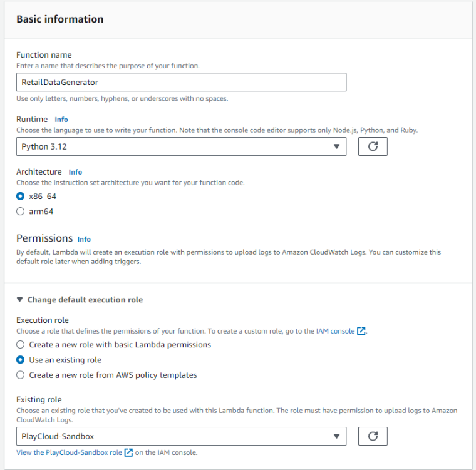Viewport: 476px width, 470px height.
Task: Click the Basic information heading
Action: tap(60, 19)
